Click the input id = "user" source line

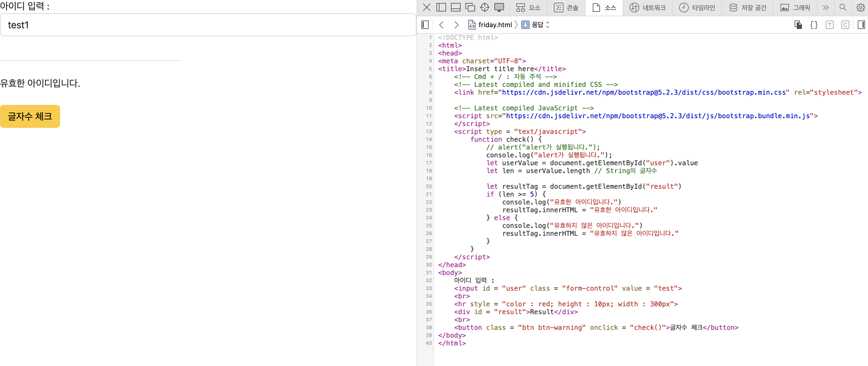[x=568, y=288]
